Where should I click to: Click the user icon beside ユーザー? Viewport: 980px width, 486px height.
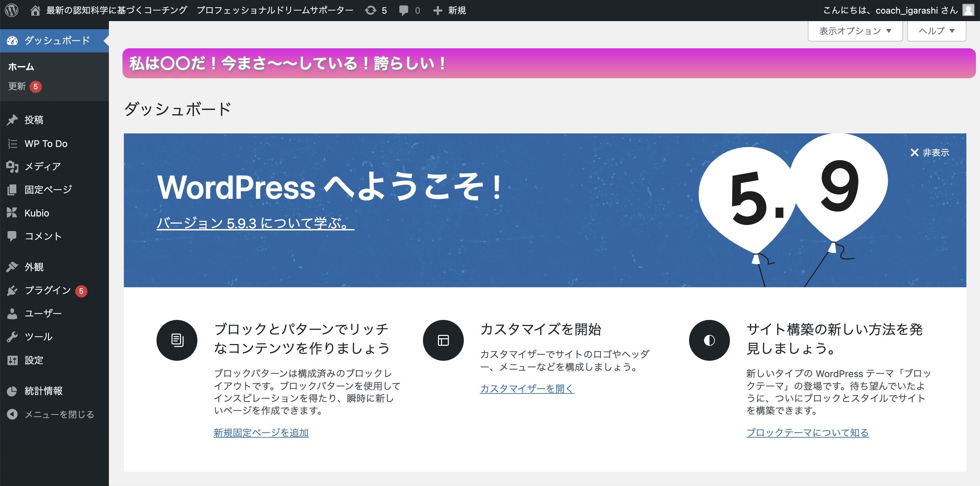(x=12, y=313)
